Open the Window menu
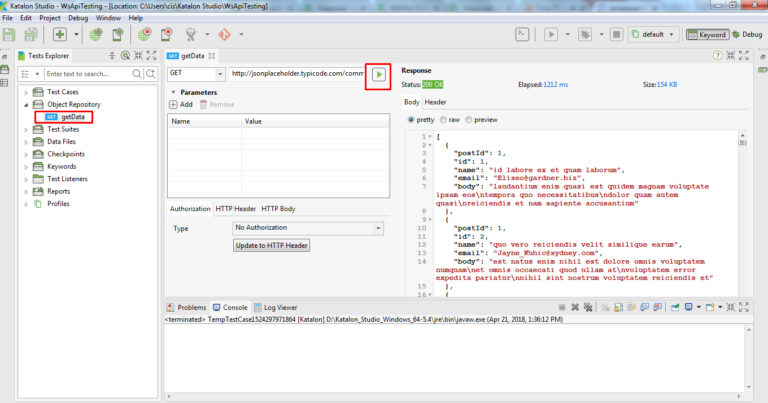Viewport: 768px width, 403px height. point(108,18)
